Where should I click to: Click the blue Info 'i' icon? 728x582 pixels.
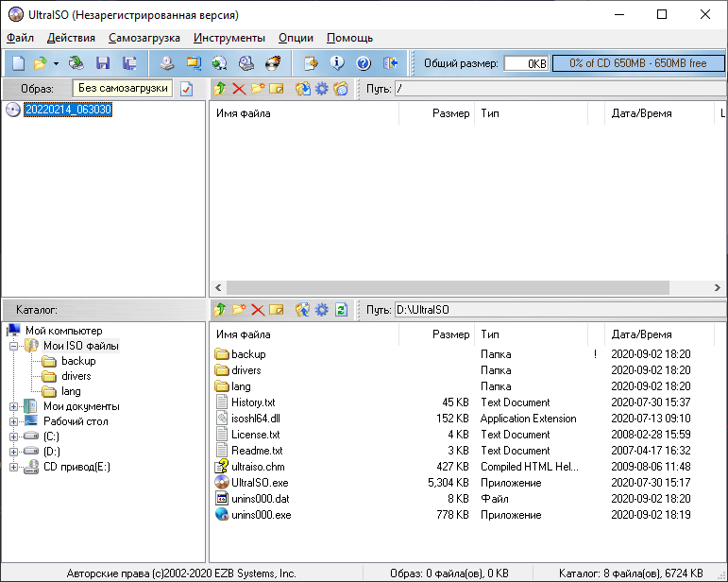337,63
